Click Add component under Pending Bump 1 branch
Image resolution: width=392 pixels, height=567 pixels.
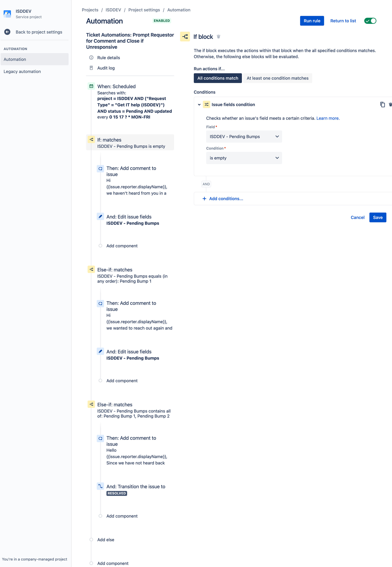122,381
